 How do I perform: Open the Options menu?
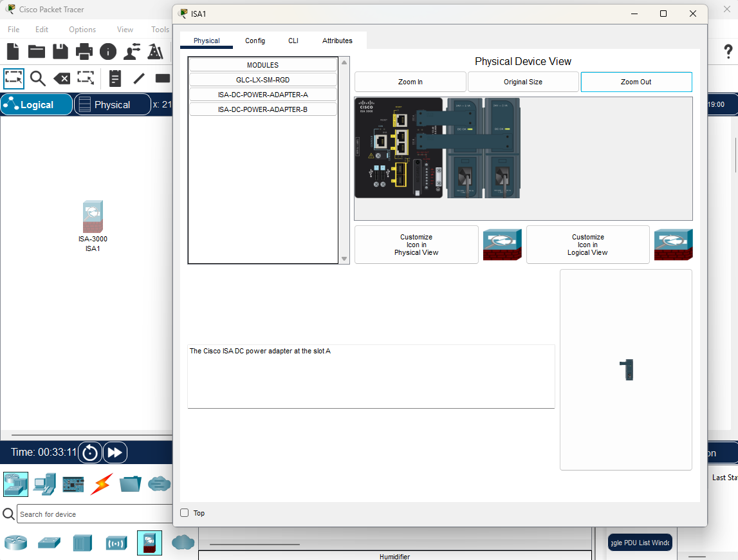82,29
